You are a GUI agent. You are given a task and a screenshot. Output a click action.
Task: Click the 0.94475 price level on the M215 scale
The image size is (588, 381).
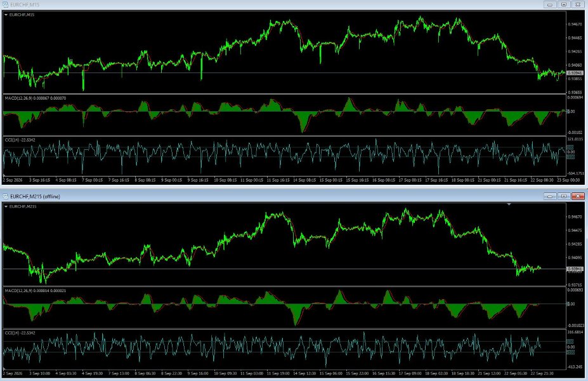point(575,231)
